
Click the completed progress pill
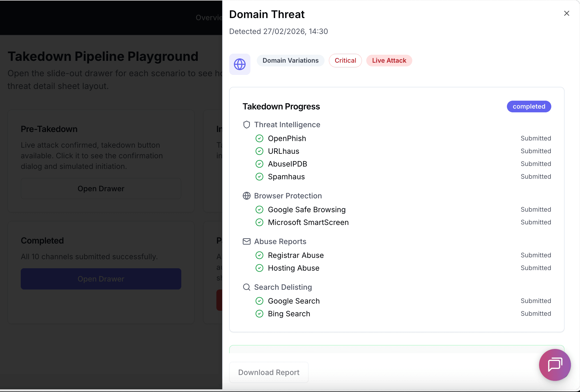point(529,106)
